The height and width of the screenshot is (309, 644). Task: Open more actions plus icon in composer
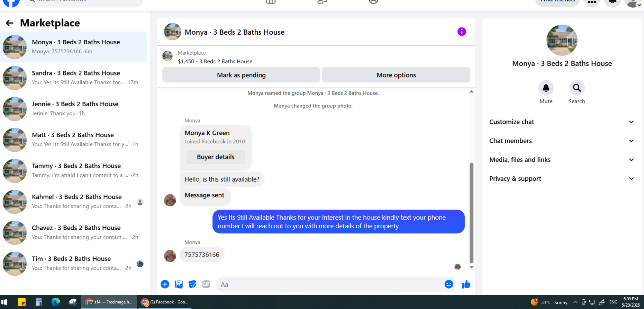(165, 284)
